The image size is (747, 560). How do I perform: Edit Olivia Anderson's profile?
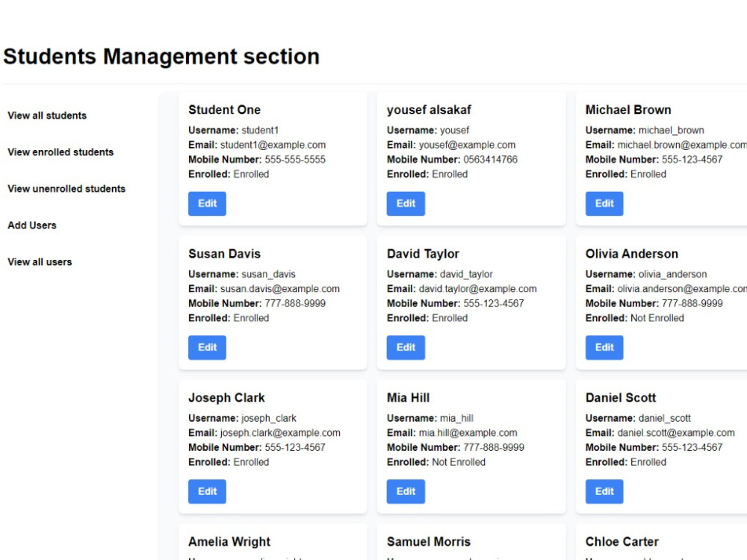(604, 347)
